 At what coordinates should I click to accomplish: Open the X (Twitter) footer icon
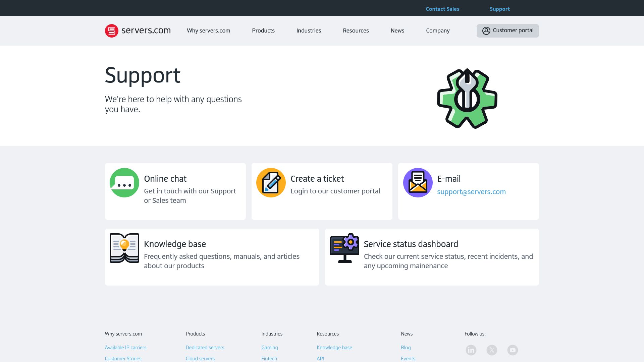(x=492, y=350)
